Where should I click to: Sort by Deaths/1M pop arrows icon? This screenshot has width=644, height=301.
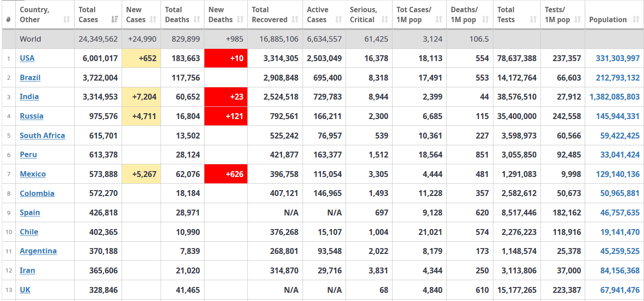pos(486,19)
